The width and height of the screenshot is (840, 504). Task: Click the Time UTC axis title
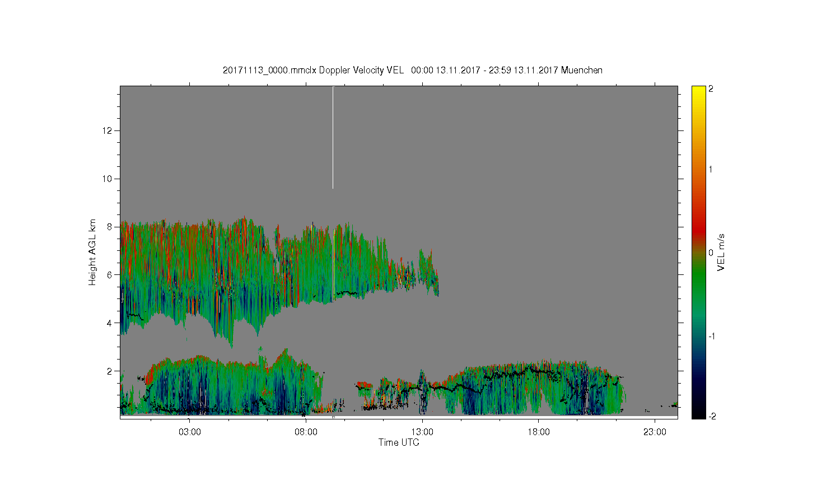tap(399, 442)
